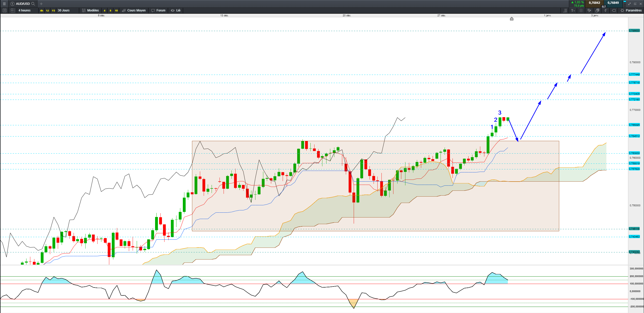Click the 27 déc. date label
This screenshot has width=644, height=313.
(x=442, y=16)
